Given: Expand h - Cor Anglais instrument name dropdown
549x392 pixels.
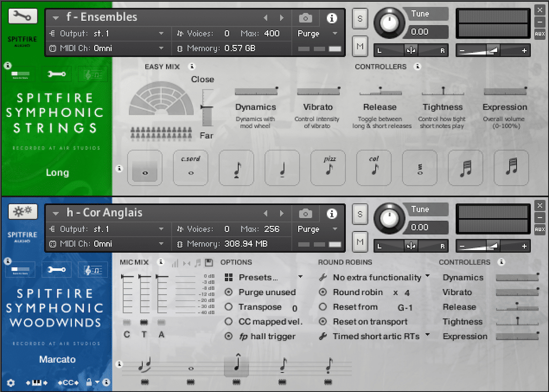Looking at the screenshot, I should click(x=55, y=213).
